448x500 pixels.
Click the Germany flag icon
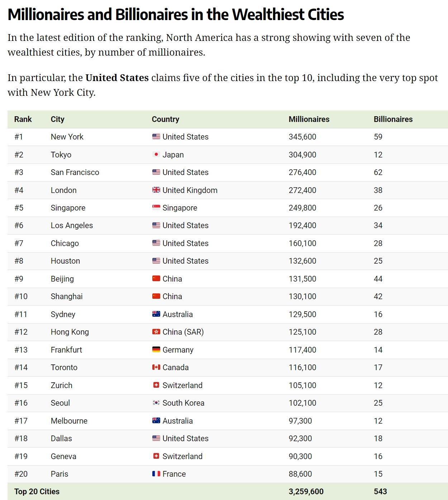[x=156, y=350]
